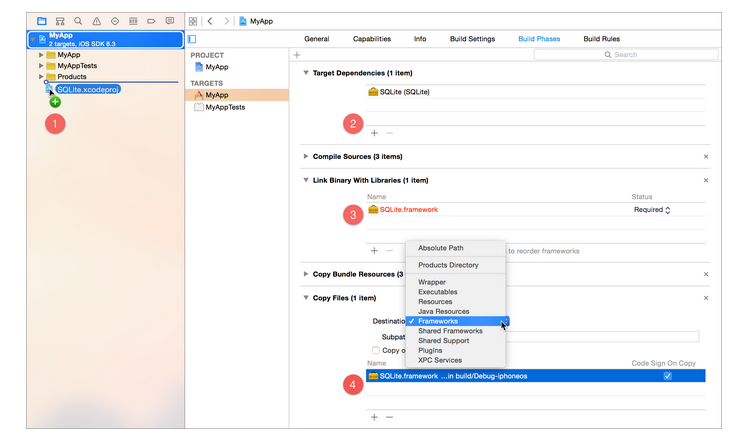The width and height of the screenshot is (742, 442).
Task: Select SQLite.framework row in Copy Files list
Action: point(536,376)
